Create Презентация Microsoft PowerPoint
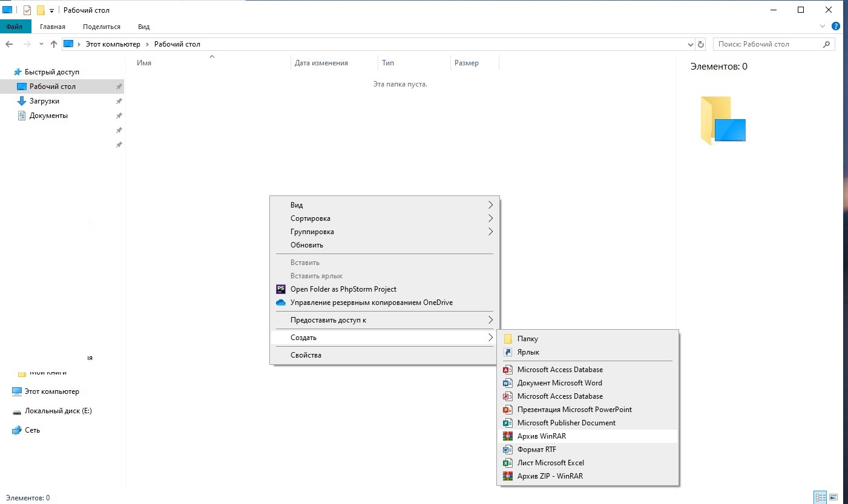Screen dimensions: 848x504 click(x=587, y=410)
